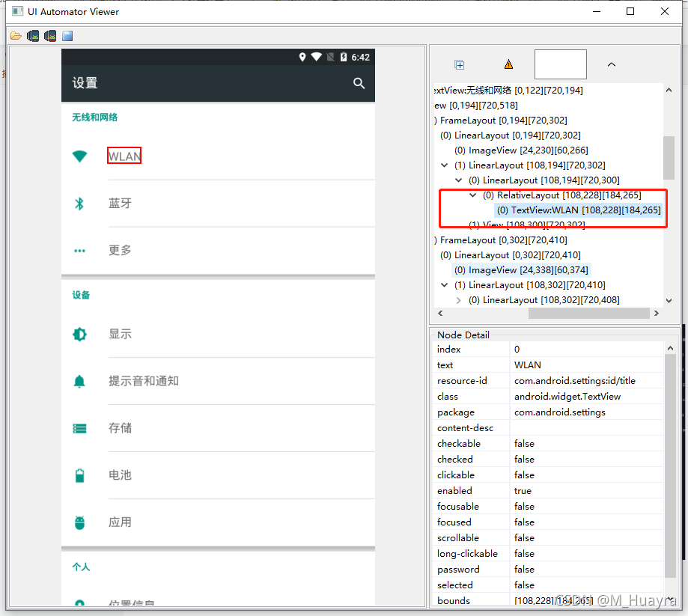Click the content-desc property label

coord(465,428)
